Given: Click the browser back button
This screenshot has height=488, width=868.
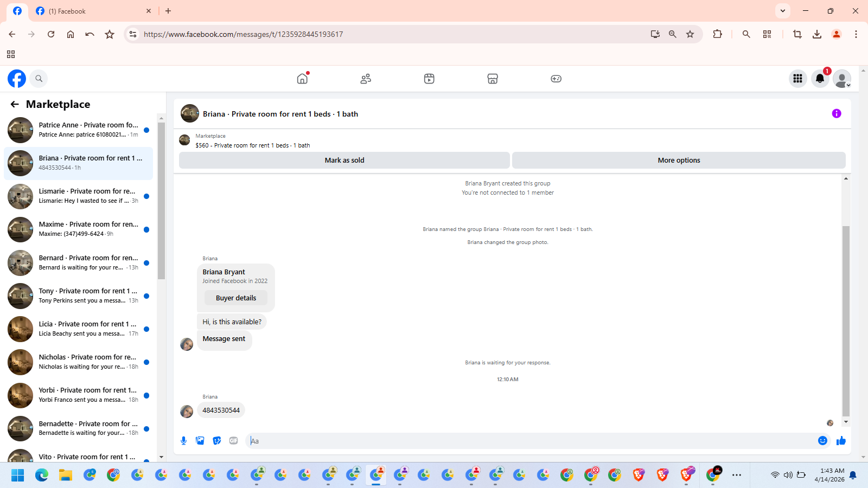Looking at the screenshot, I should [x=12, y=34].
